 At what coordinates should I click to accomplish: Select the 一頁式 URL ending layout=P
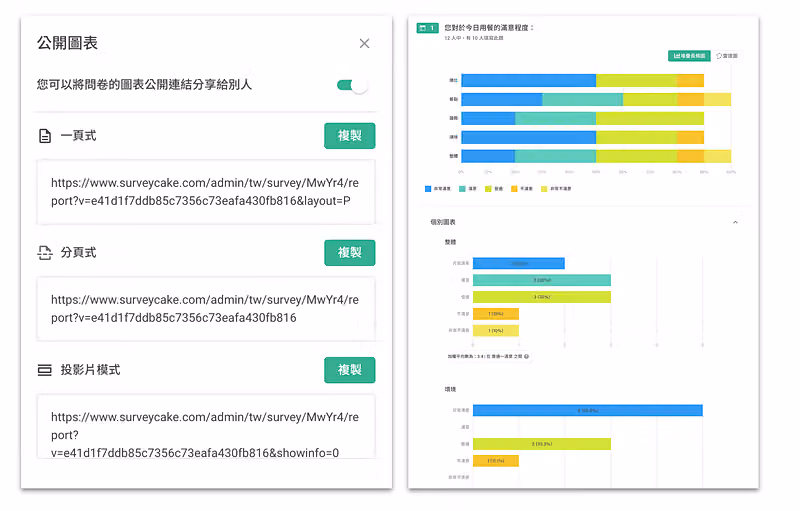pyautogui.click(x=206, y=192)
